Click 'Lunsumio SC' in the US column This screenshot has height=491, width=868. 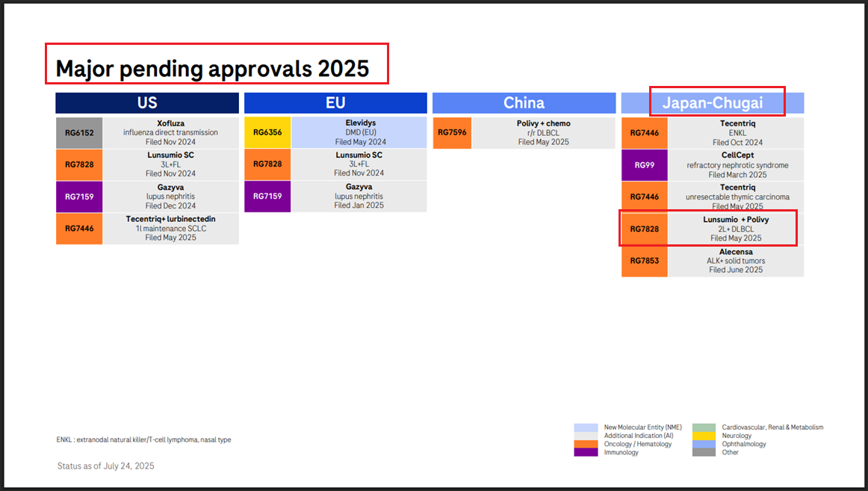170,155
